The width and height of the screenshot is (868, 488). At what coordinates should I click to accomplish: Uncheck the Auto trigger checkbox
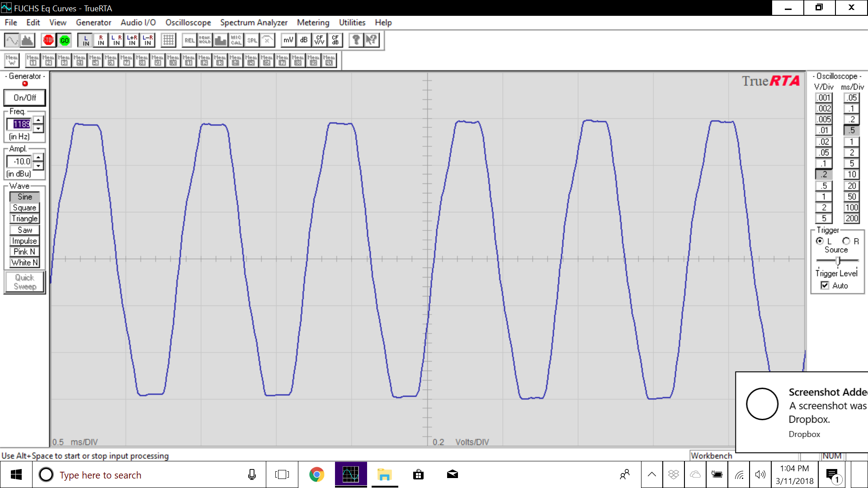(x=825, y=286)
